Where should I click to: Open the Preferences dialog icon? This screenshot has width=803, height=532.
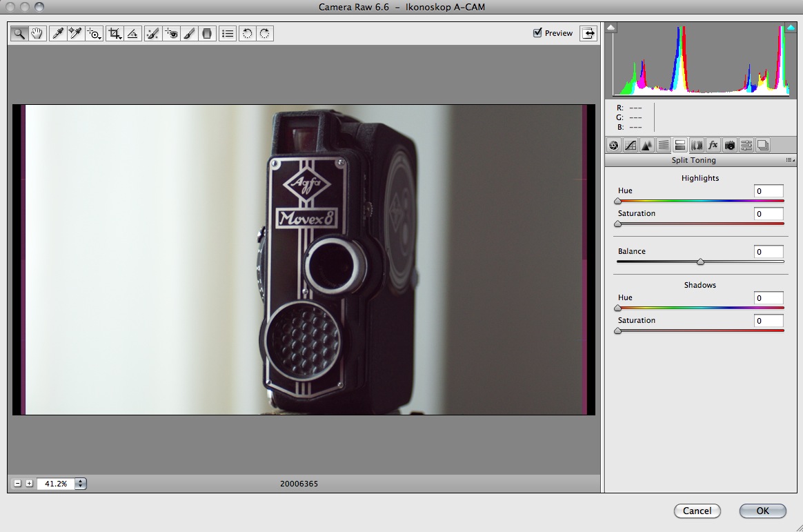[228, 33]
